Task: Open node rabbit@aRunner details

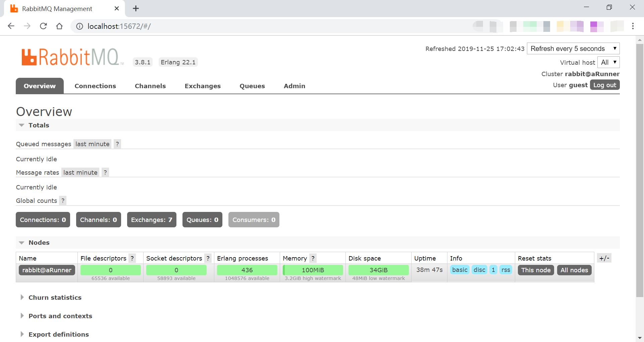Action: point(47,270)
